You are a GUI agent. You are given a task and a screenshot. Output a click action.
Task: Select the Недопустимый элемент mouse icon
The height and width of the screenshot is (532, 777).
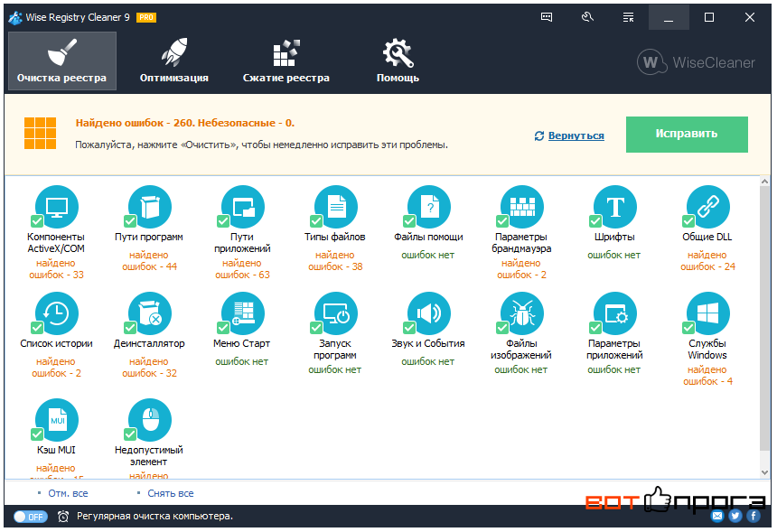[150, 420]
